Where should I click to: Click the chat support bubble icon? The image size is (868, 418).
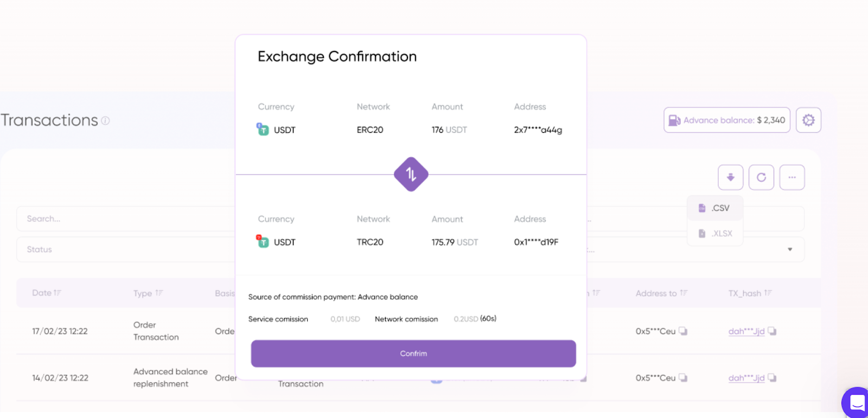coord(857,403)
